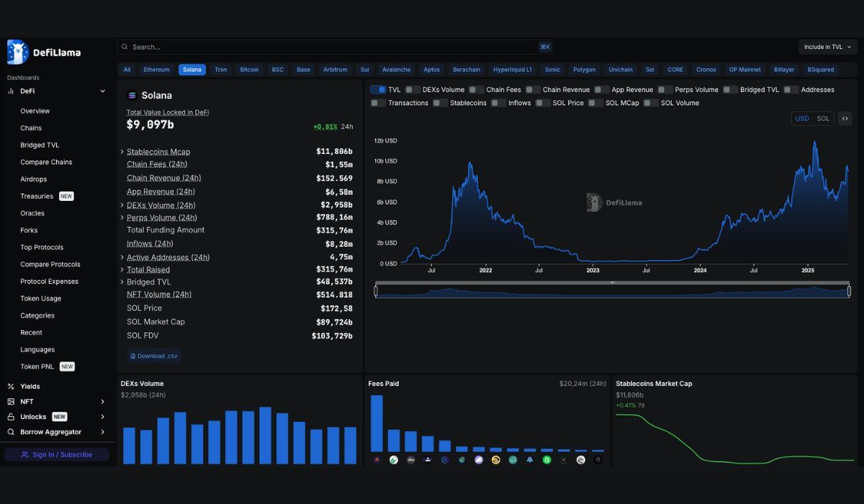Viewport: 864px width, 504px height.
Task: Switch to the Ethereum chain tab
Action: pos(156,70)
